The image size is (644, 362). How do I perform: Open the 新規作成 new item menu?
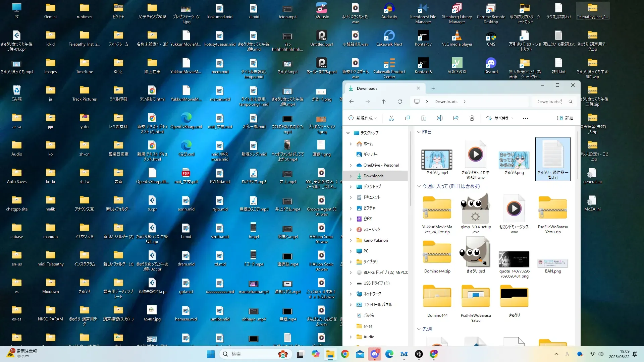[363, 118]
